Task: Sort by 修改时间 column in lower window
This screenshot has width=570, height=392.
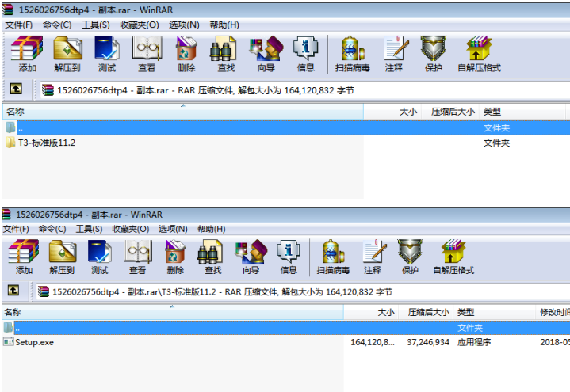Action: 553,312
